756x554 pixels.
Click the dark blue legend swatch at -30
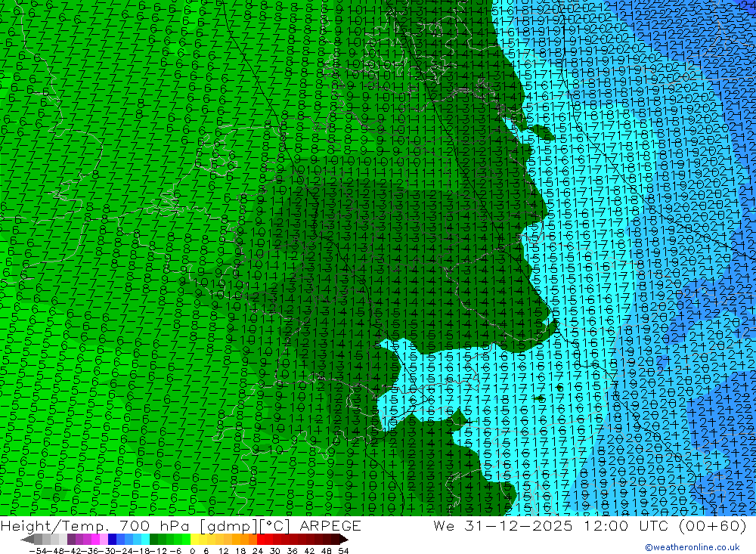coord(112,539)
